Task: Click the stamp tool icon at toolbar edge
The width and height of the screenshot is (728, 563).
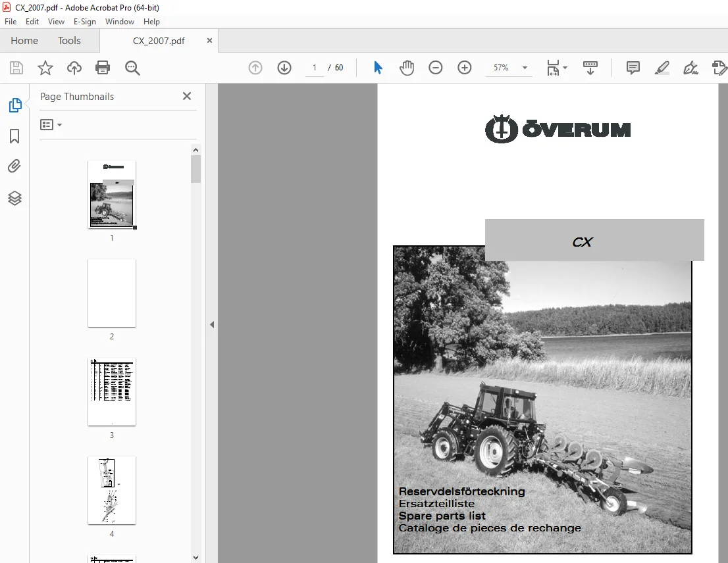Action: [x=719, y=68]
